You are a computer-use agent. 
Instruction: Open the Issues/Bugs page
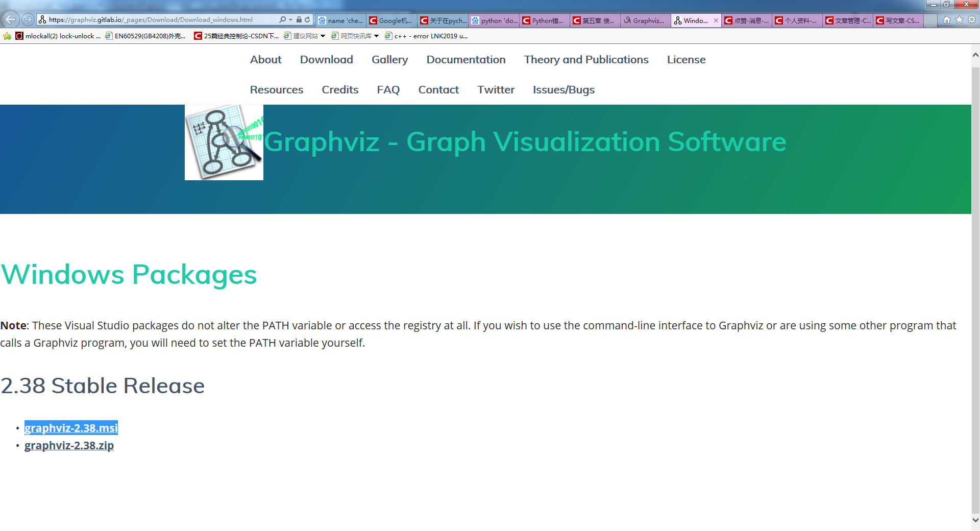564,89
